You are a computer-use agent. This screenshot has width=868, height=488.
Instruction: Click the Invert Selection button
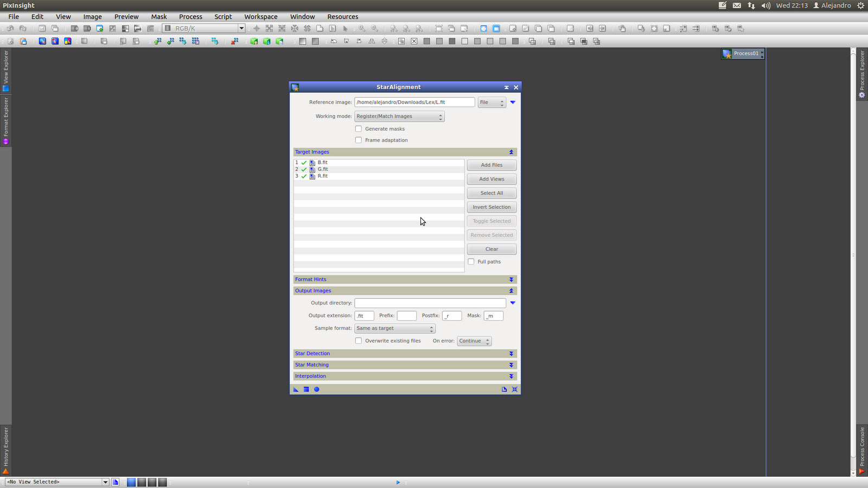click(x=492, y=208)
